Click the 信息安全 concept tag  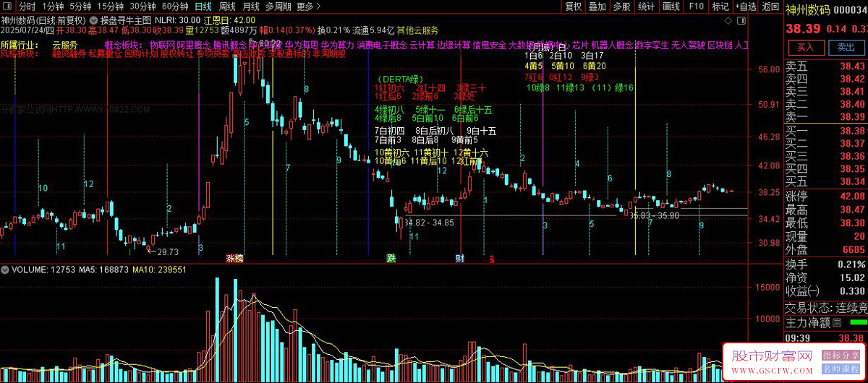[489, 45]
